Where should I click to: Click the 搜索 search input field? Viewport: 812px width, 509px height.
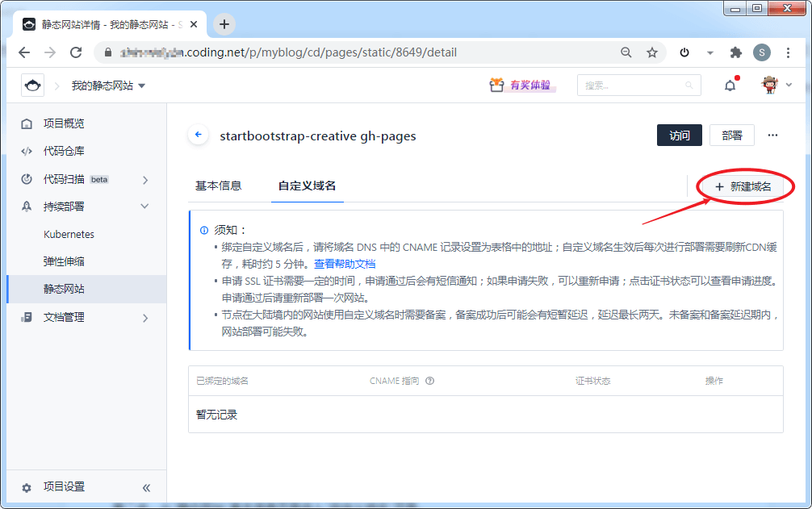tap(638, 86)
